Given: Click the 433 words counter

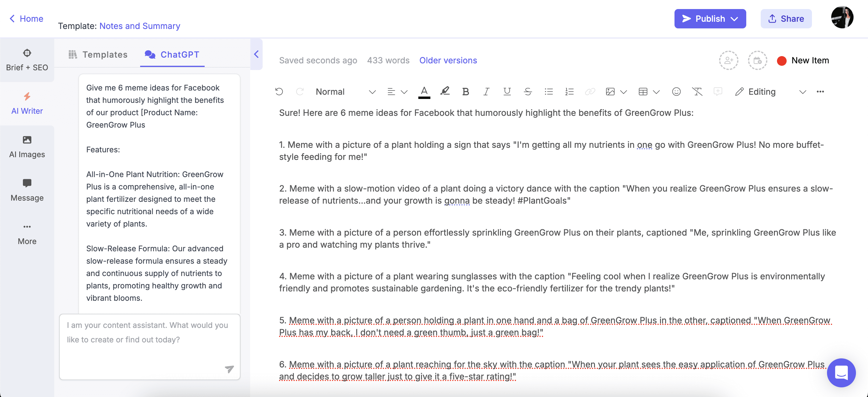Looking at the screenshot, I should 388,60.
